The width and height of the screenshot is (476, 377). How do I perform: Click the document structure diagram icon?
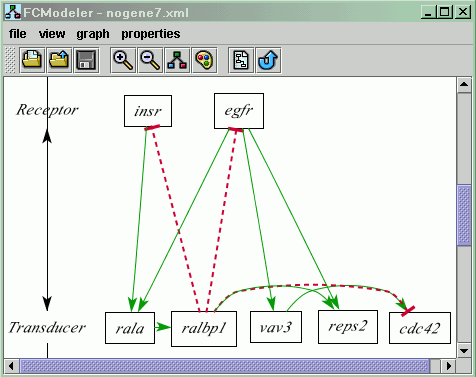[x=241, y=60]
